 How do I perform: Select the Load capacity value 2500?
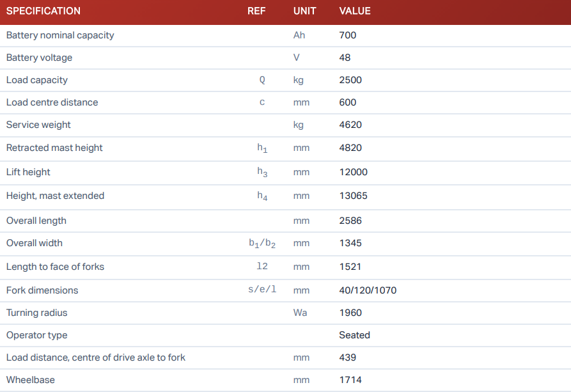pyautogui.click(x=350, y=80)
